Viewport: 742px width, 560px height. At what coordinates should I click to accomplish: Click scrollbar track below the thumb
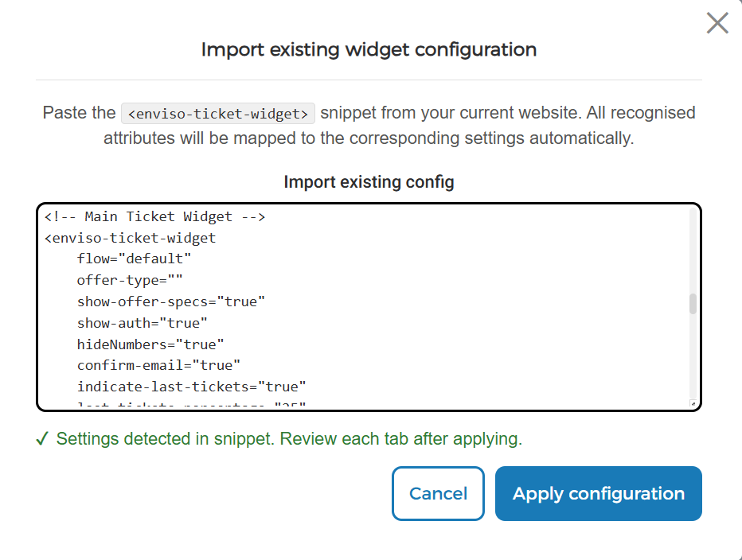[x=693, y=357]
